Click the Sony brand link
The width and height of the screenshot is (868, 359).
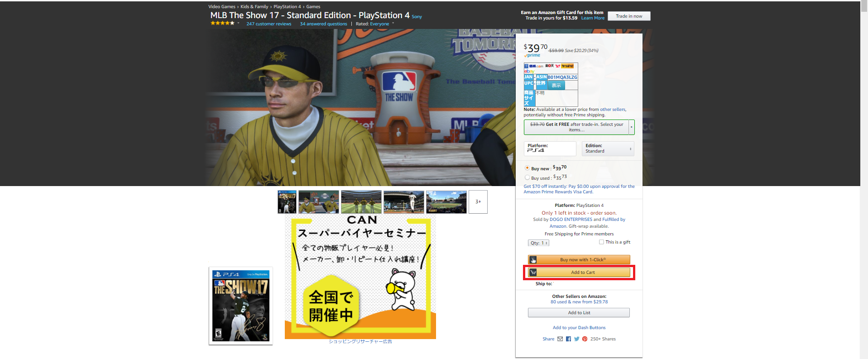[x=417, y=17]
